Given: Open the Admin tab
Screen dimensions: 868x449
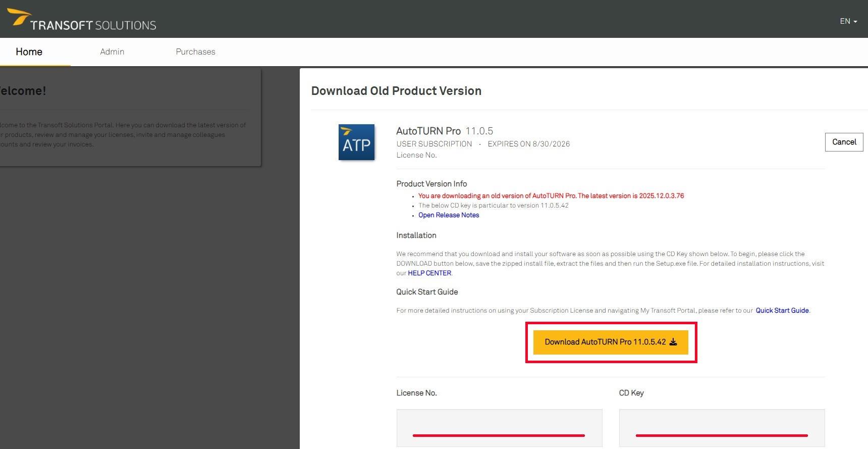Looking at the screenshot, I should click(x=112, y=52).
